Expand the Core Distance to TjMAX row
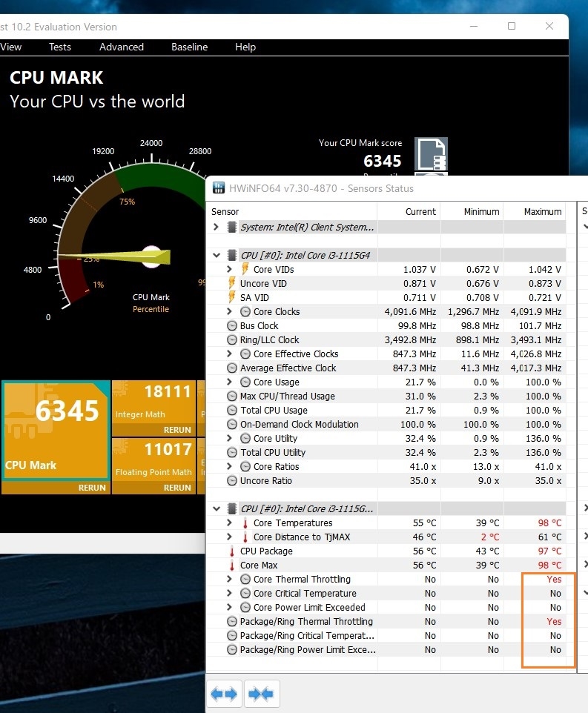The width and height of the screenshot is (588, 713). 230,537
